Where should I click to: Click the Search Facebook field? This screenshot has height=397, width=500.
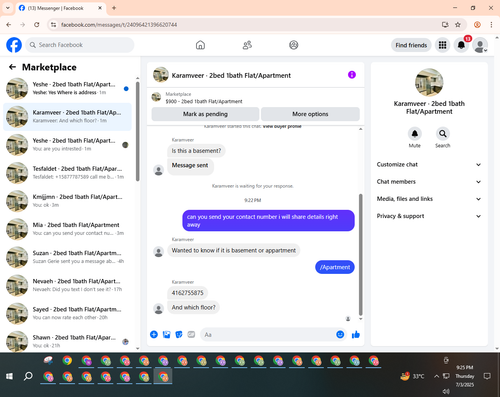point(80,45)
